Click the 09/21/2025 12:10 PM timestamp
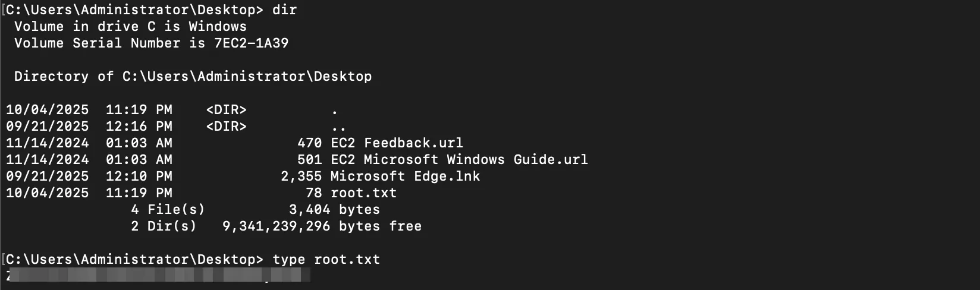Image resolution: width=980 pixels, height=290 pixels. (x=89, y=176)
